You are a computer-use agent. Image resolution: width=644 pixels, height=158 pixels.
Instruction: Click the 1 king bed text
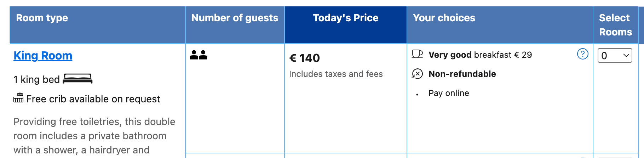[x=36, y=79]
